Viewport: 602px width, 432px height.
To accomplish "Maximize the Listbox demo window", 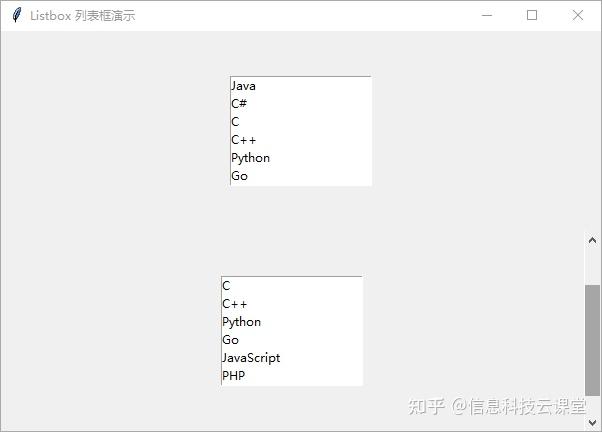I will (532, 16).
